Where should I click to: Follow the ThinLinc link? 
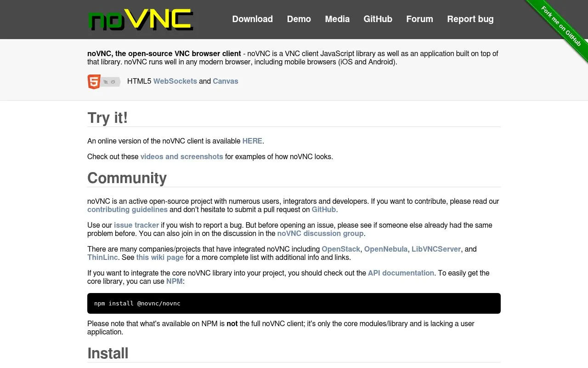point(102,257)
